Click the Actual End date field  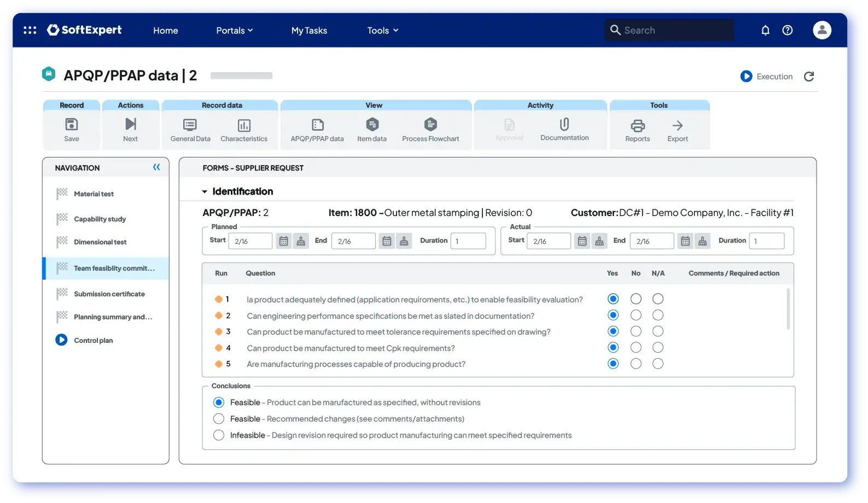click(652, 241)
